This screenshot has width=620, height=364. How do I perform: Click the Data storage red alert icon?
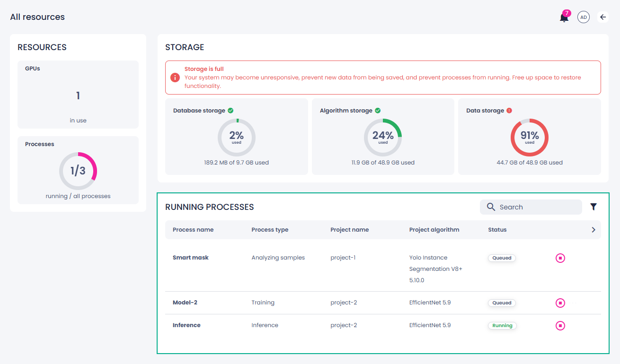coord(509,111)
